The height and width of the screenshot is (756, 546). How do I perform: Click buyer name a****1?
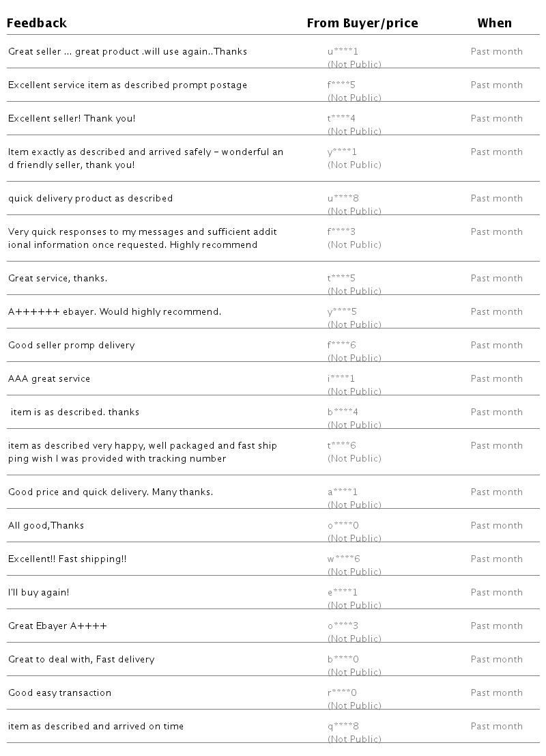[343, 492]
